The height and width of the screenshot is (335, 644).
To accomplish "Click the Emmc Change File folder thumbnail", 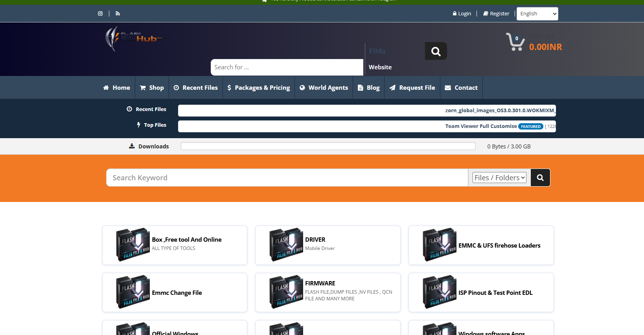I will click(x=133, y=292).
